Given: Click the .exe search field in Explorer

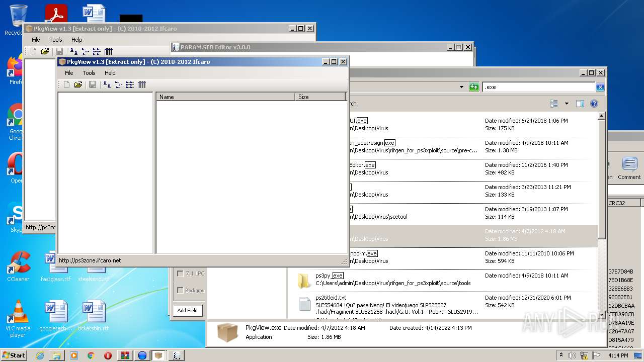Looking at the screenshot, I should (539, 87).
